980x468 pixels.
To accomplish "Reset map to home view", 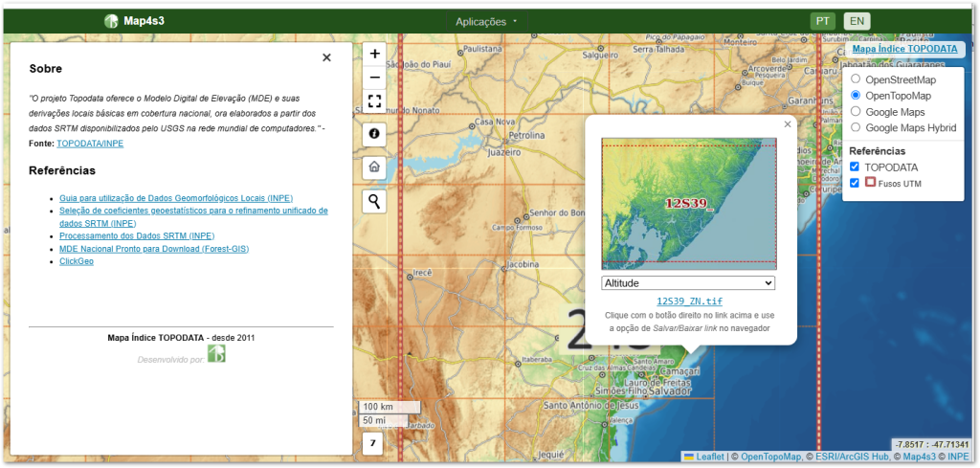I will point(374,167).
